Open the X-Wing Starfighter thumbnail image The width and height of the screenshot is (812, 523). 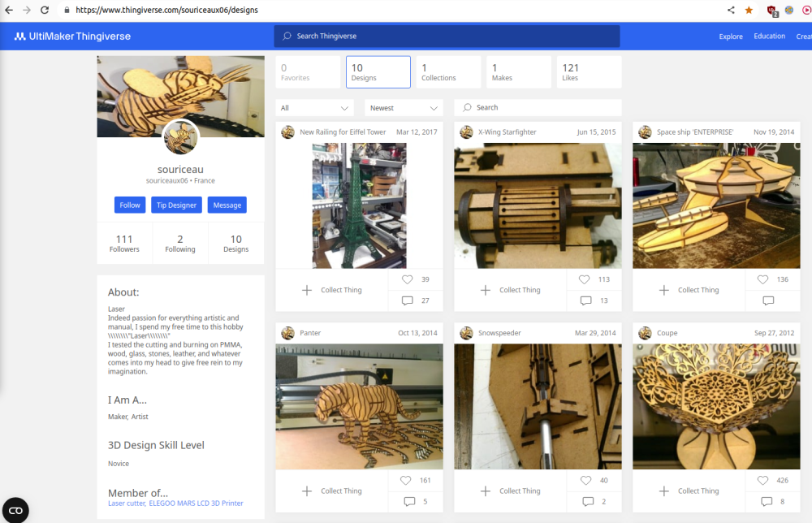tap(538, 205)
